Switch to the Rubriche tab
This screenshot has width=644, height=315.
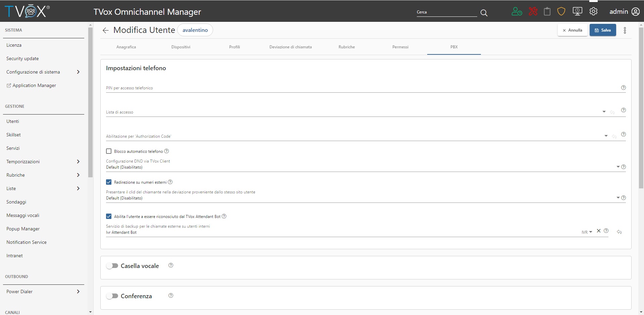click(x=347, y=47)
